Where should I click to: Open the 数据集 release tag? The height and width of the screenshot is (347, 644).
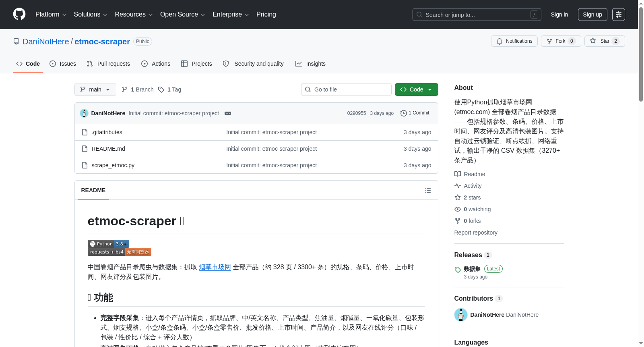pos(472,269)
